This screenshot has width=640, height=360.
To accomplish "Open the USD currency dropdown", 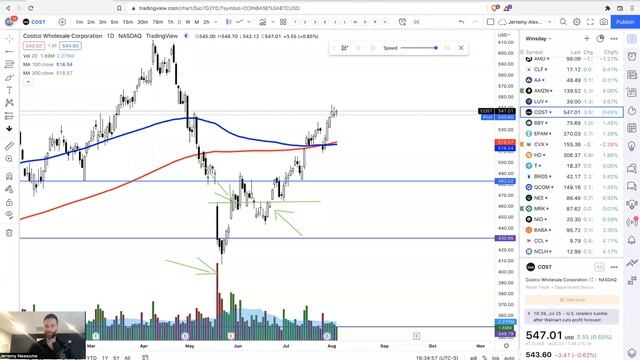I will point(504,35).
